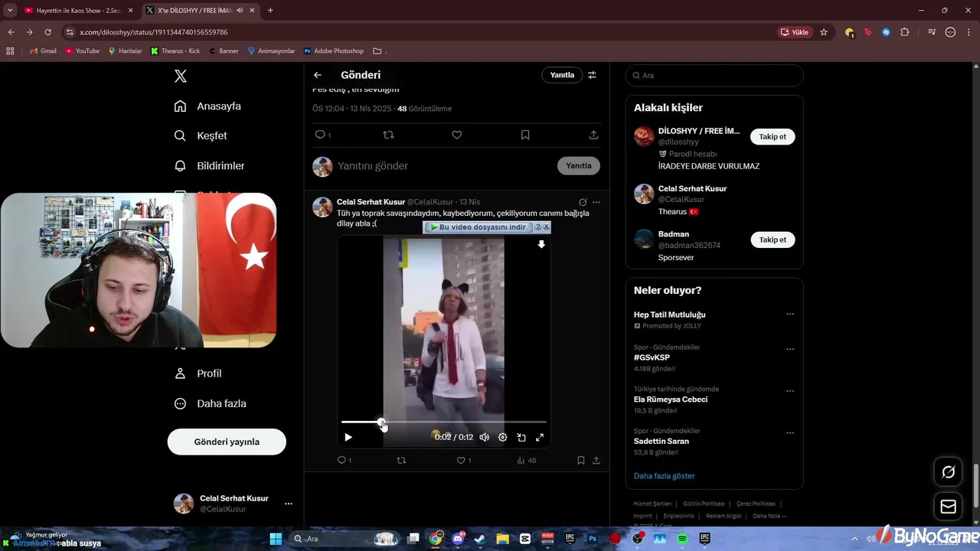Open the help question mark on the download bar

[537, 227]
